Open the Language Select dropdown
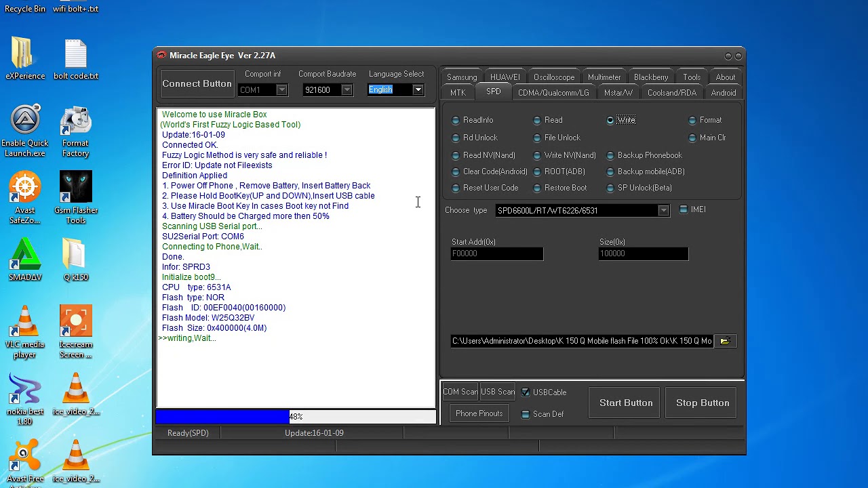Viewport: 868px width, 488px height. 418,90
